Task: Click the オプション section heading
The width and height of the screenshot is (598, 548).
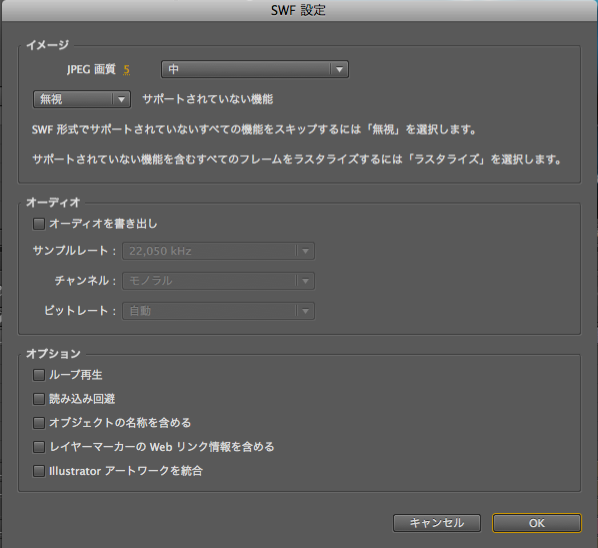Action: click(53, 354)
